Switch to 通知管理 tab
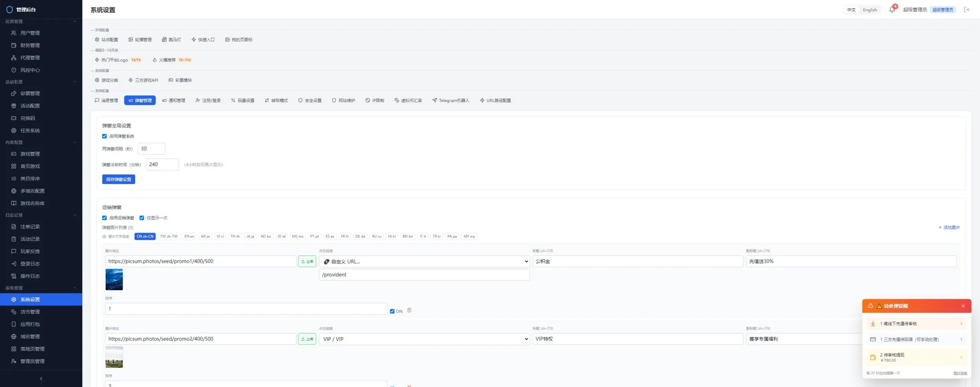Screen dimensions: 980x387 [173, 100]
